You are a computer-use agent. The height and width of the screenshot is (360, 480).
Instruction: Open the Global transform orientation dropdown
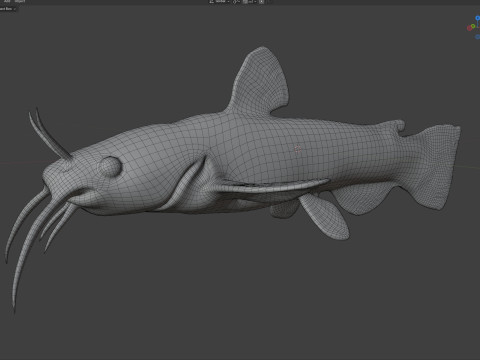pyautogui.click(x=219, y=1)
